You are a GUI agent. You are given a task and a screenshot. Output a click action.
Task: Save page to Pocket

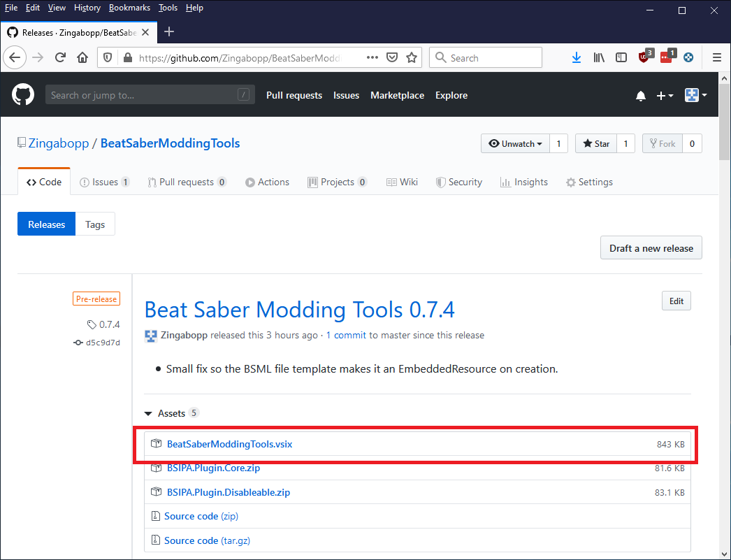point(392,58)
